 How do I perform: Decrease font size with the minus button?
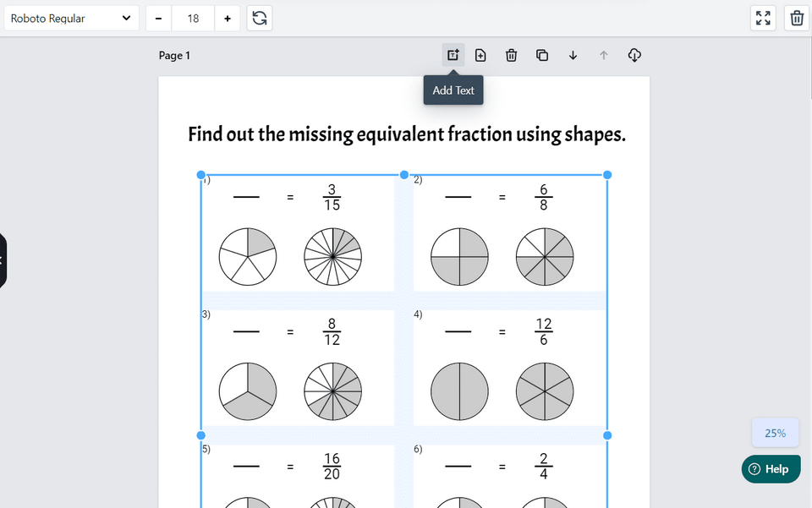[158, 18]
